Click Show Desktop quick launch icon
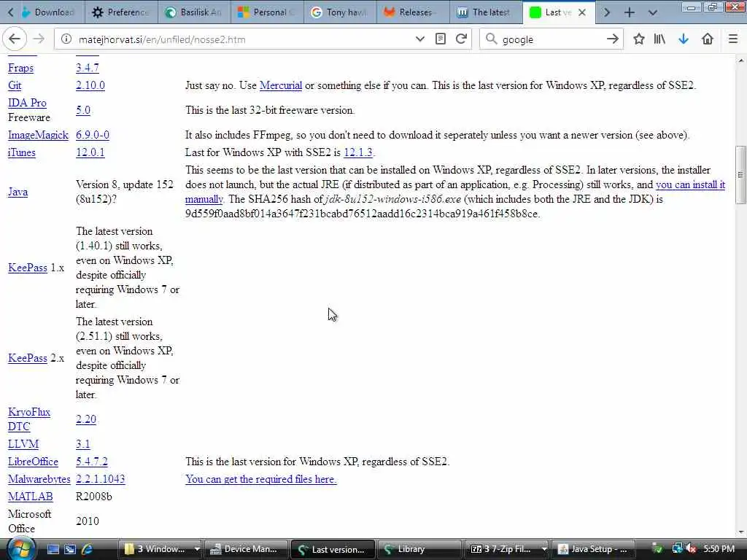747x560 pixels. point(53,549)
